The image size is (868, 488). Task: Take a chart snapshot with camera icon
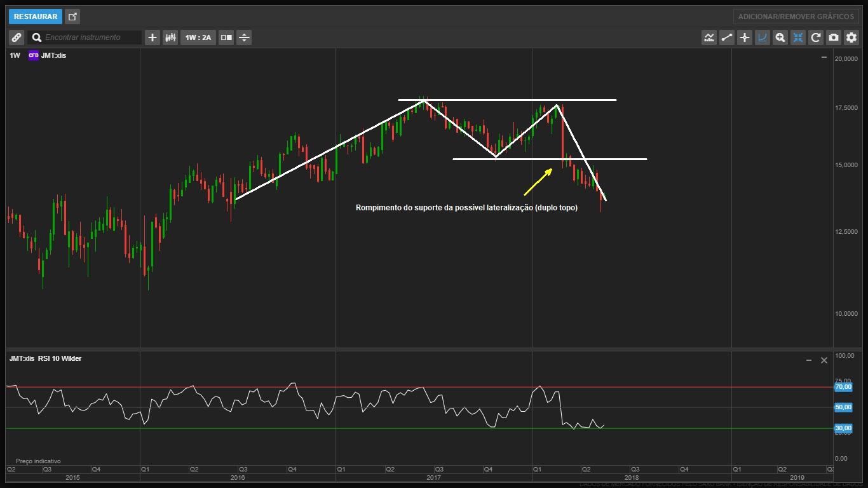[x=834, y=37]
